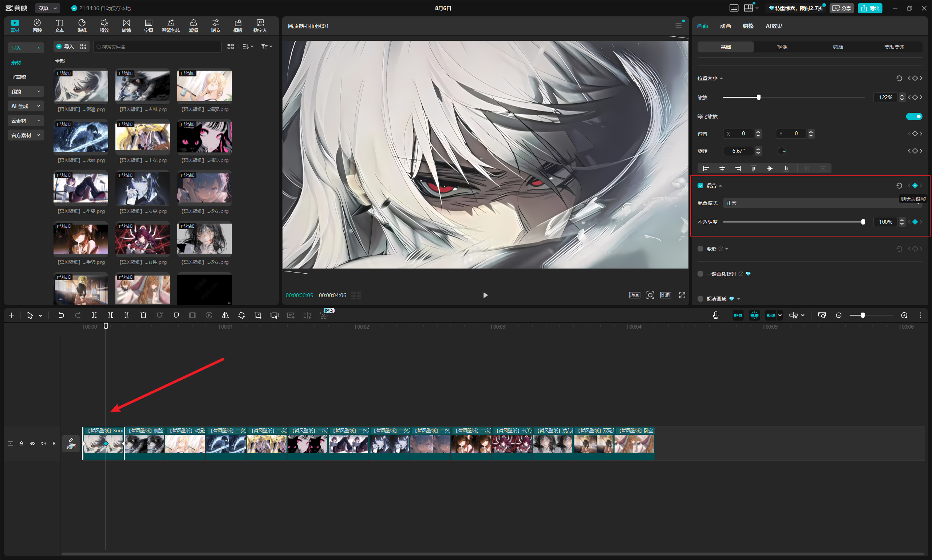Switch to the 调整 tab

tap(748, 26)
